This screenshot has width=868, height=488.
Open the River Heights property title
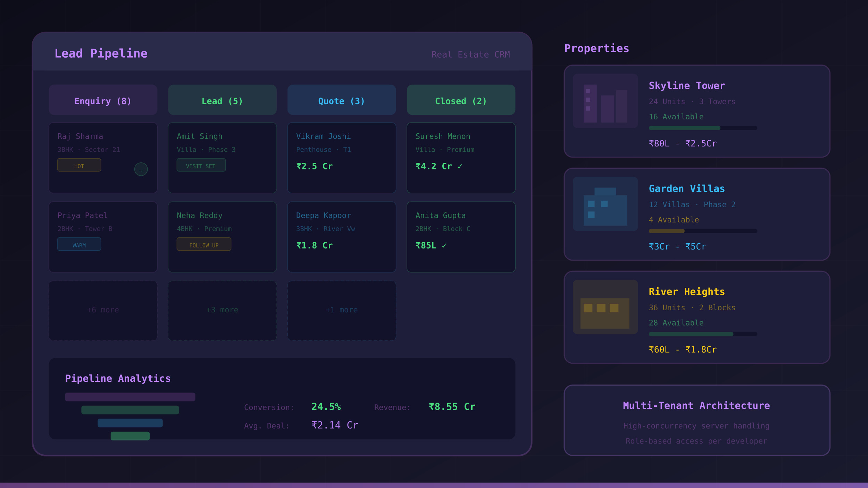[x=687, y=292]
